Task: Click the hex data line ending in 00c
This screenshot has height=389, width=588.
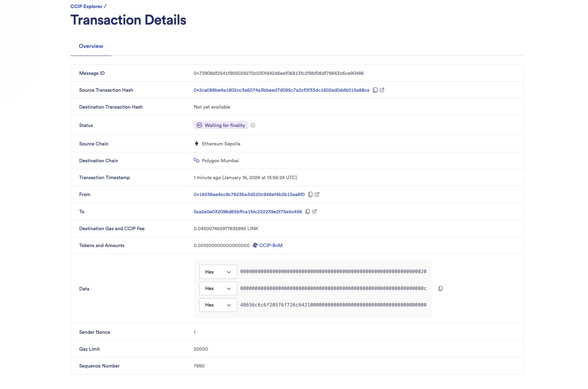Action: tap(333, 288)
